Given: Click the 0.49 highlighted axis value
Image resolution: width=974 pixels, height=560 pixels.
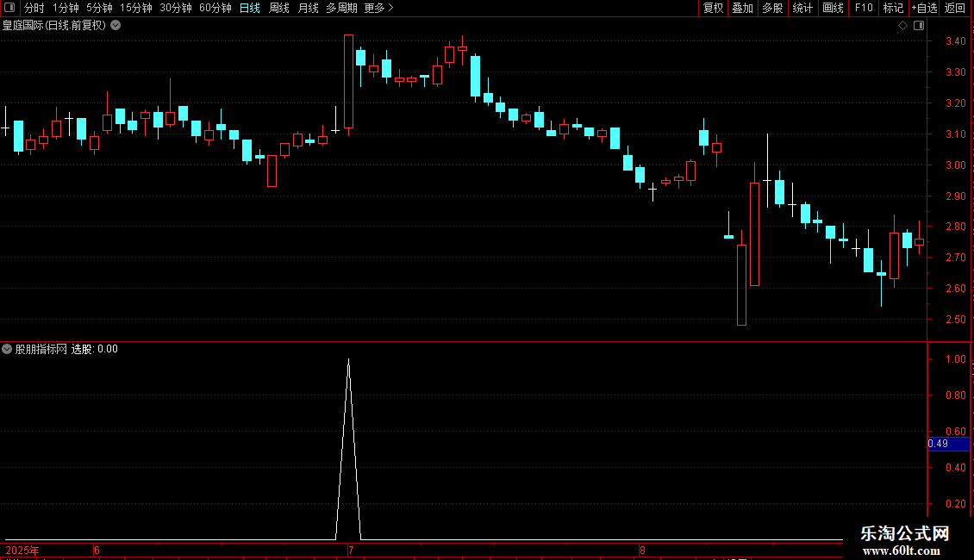Looking at the screenshot, I should (x=948, y=444).
